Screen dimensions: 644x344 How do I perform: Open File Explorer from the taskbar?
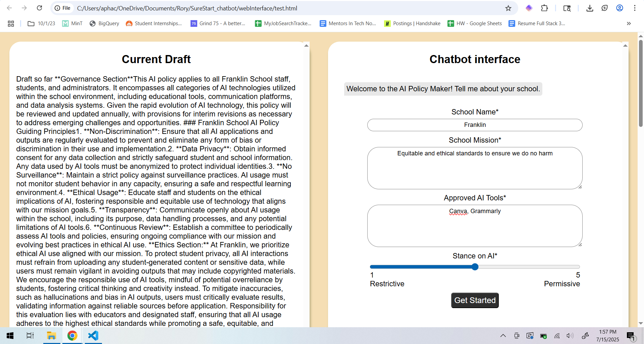coord(51,336)
